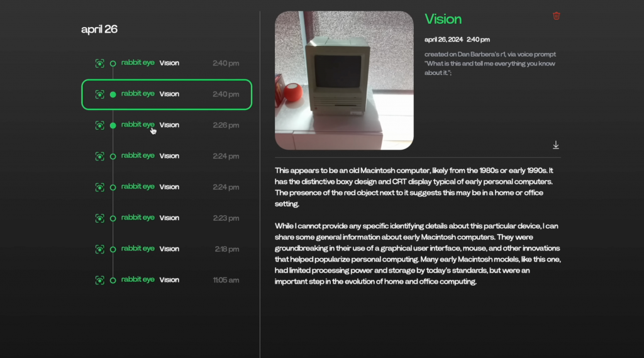This screenshot has width=644, height=358.
Task: Click the 'april 26' date header
Action: pos(99,29)
